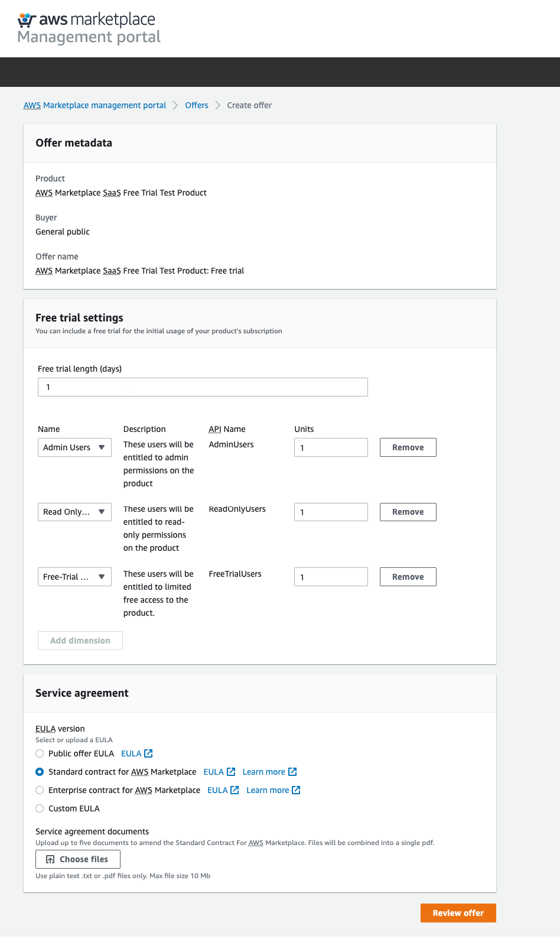The image size is (560, 939).
Task: Go to AWS Marketplace management portal breadcrumb
Action: pyautogui.click(x=95, y=105)
